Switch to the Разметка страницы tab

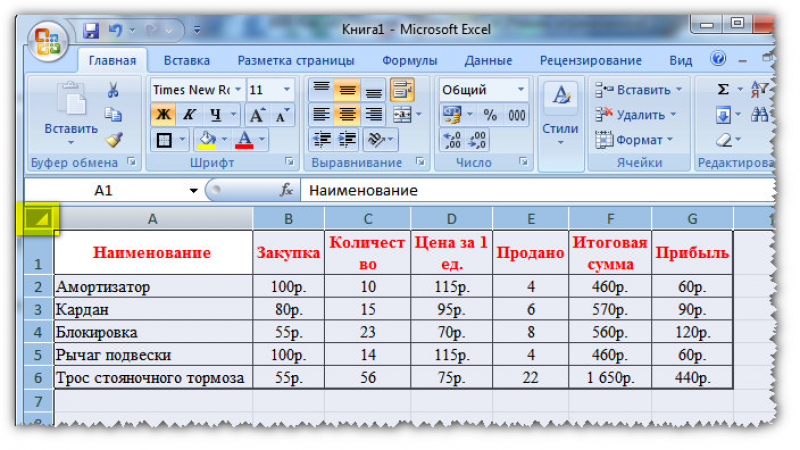coord(296,60)
